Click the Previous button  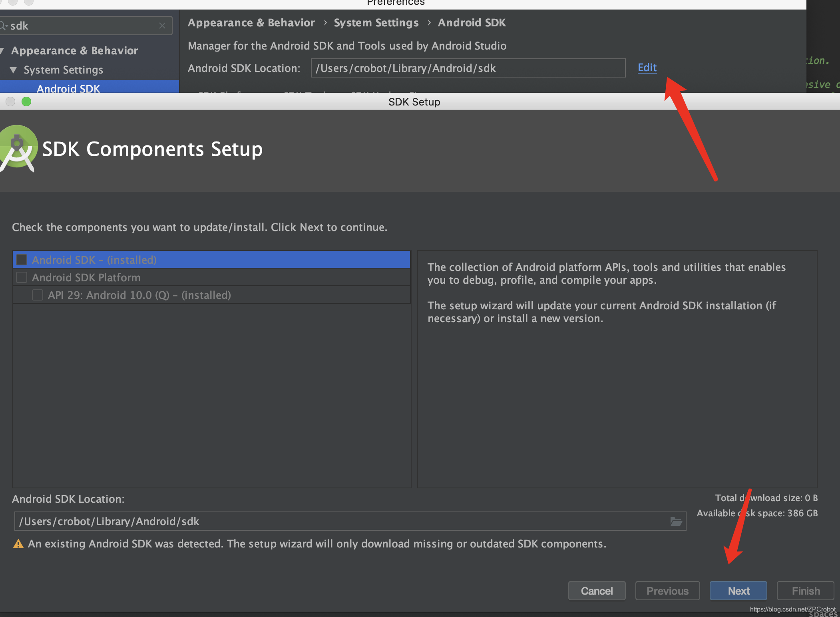tap(667, 591)
